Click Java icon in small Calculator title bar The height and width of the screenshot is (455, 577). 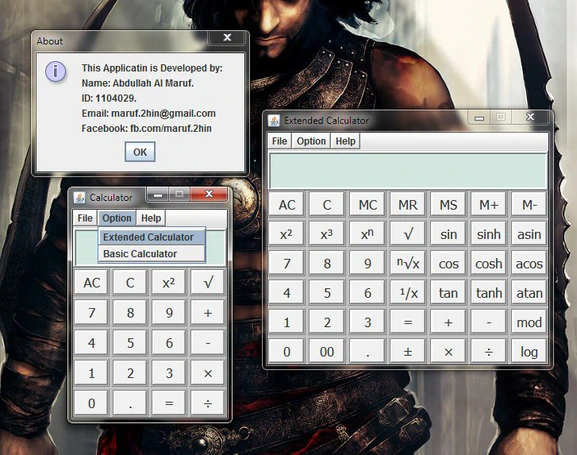click(79, 197)
